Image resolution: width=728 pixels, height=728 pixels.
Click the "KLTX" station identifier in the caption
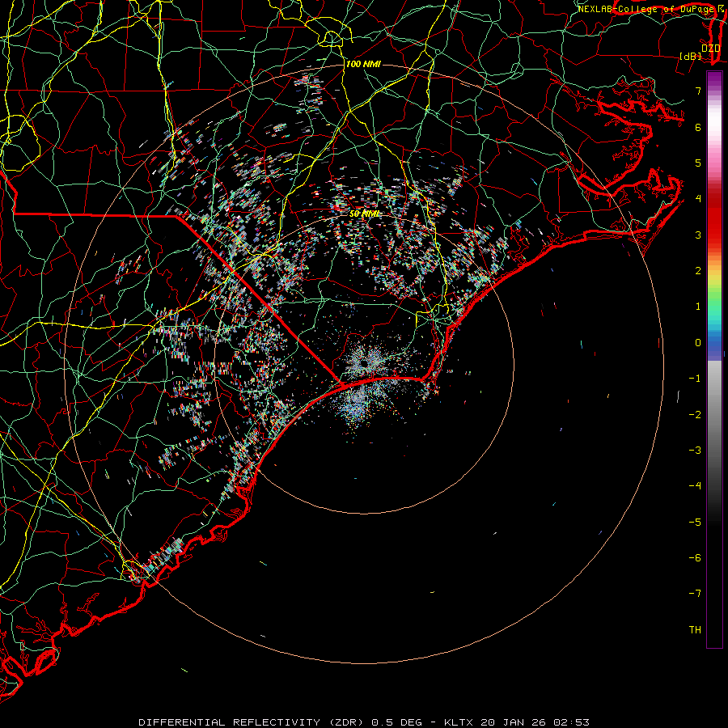coord(459,722)
